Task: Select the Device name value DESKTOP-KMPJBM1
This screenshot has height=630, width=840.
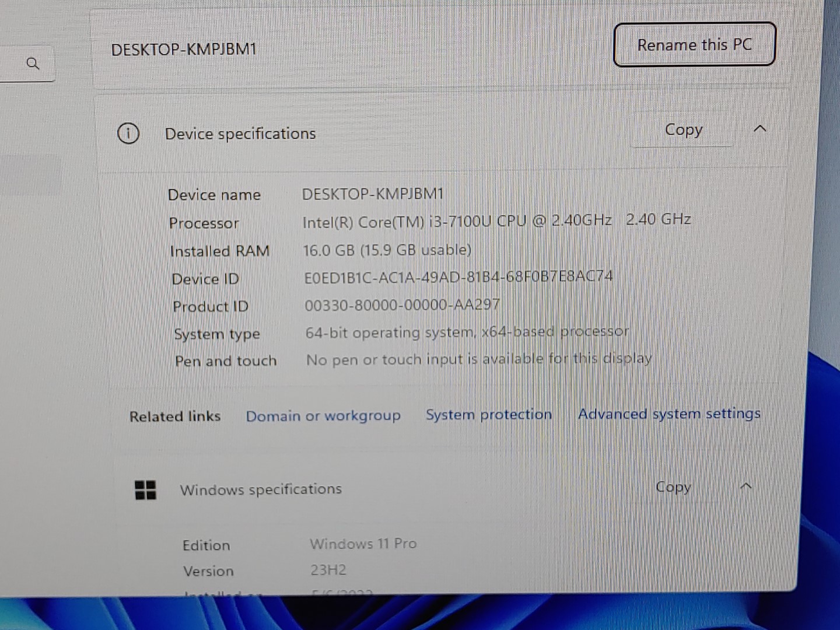Action: (373, 194)
